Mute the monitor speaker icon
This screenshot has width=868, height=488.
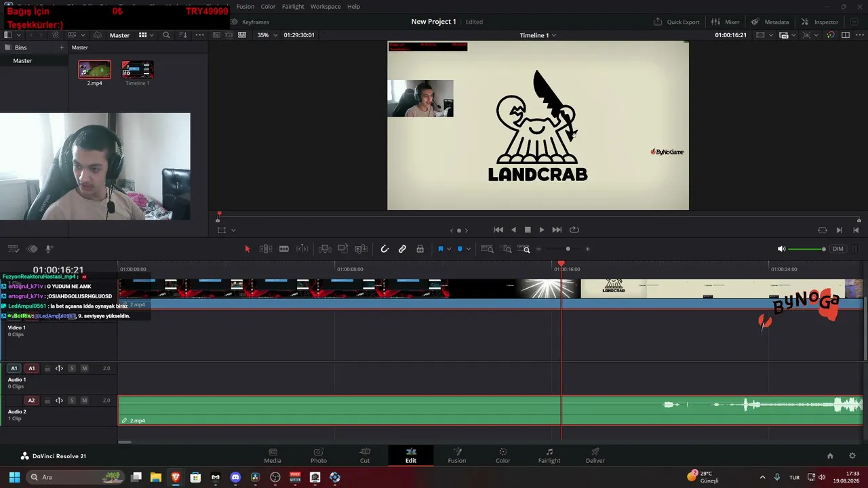pyautogui.click(x=781, y=249)
